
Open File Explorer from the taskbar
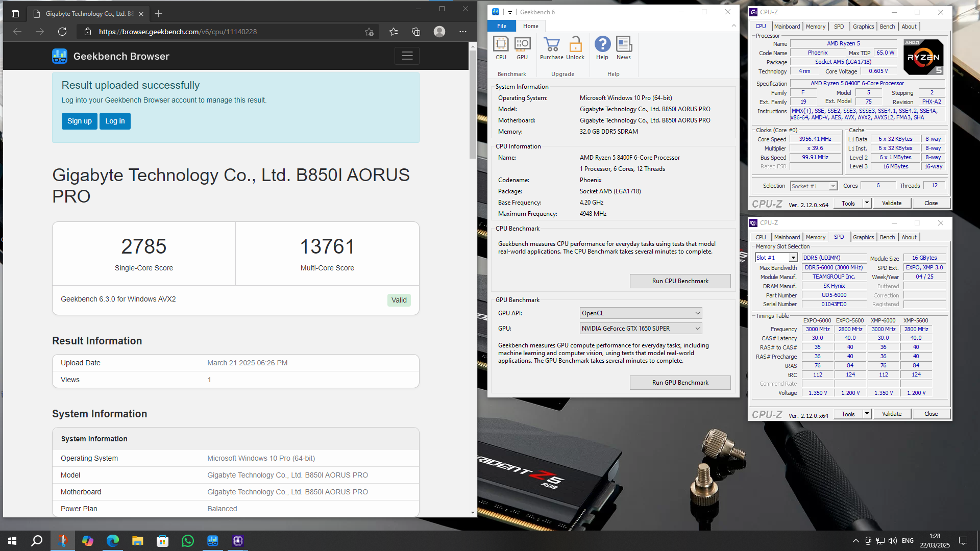137,541
